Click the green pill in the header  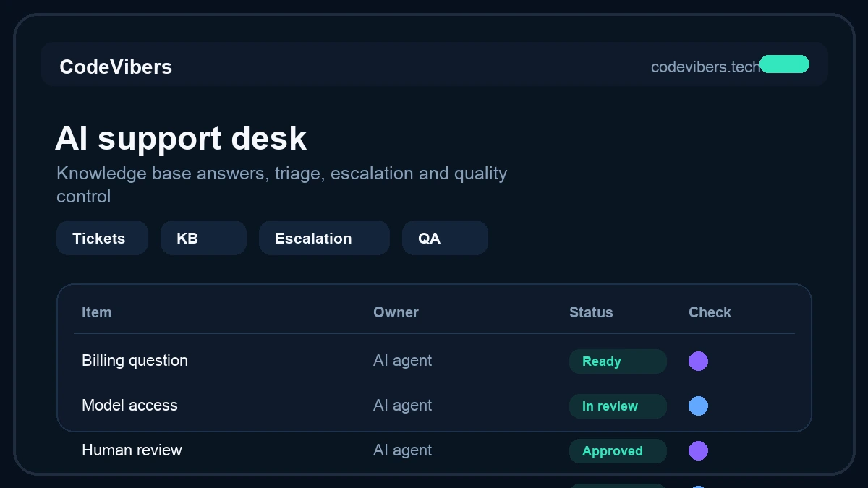pyautogui.click(x=784, y=64)
